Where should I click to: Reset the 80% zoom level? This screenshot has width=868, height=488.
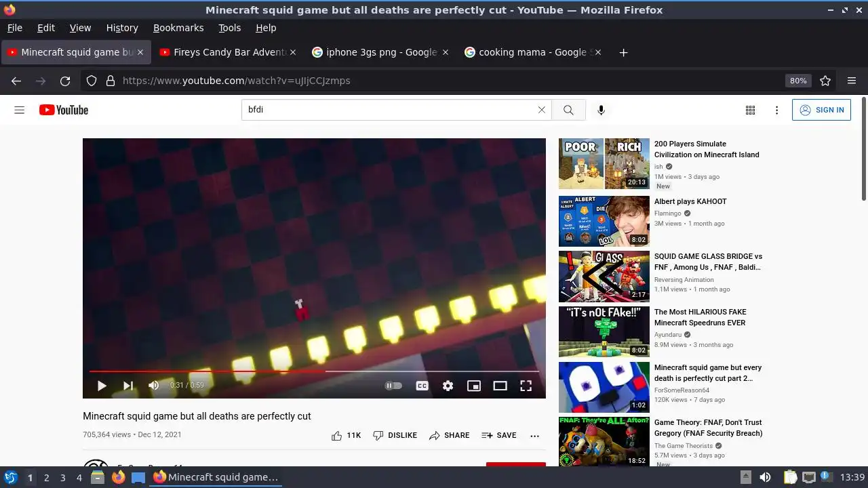point(798,81)
